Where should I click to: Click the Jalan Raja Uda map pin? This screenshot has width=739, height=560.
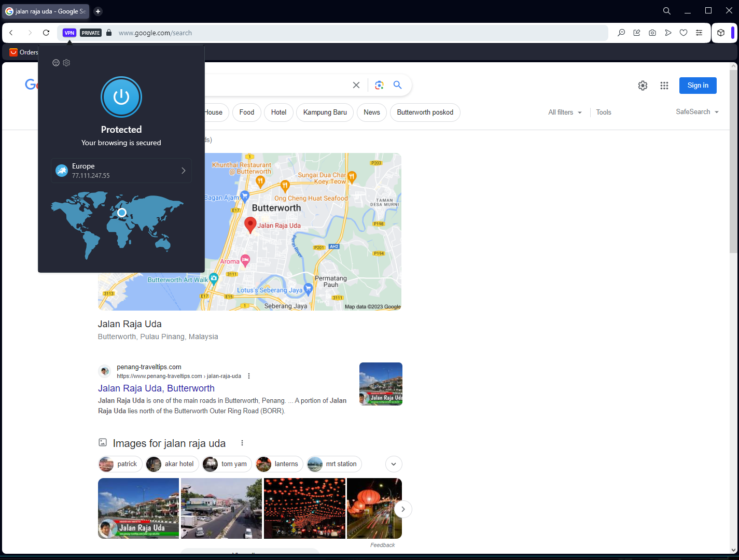tap(250, 225)
